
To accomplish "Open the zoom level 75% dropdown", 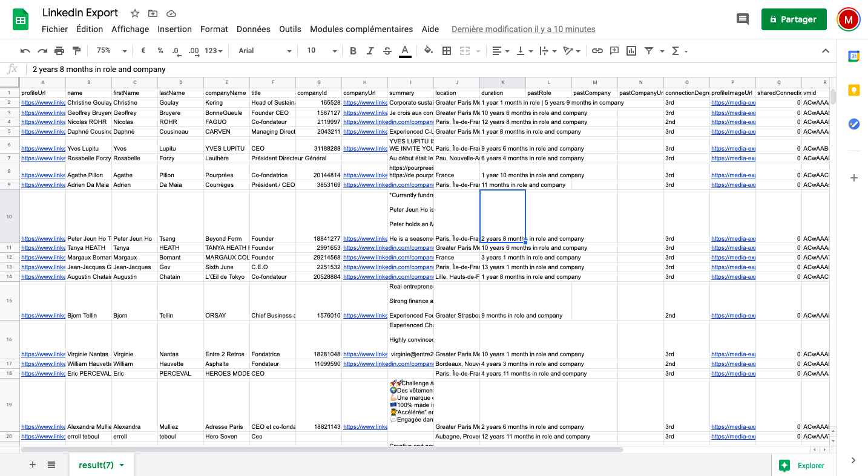I will click(112, 51).
